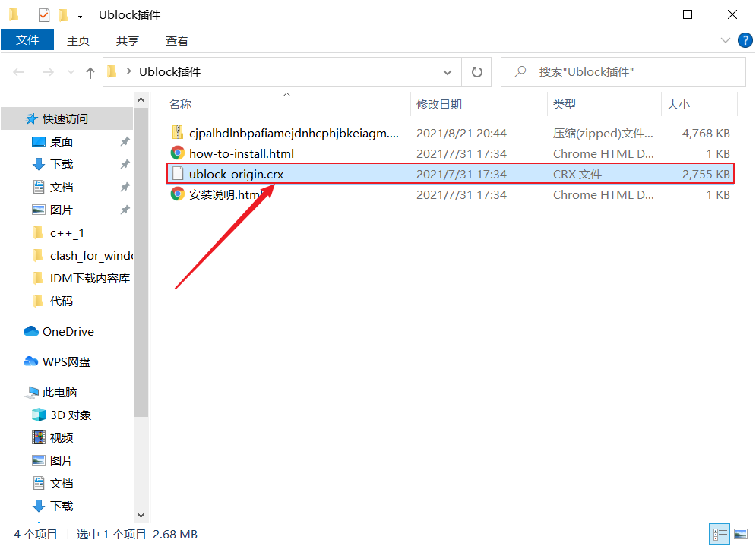This screenshot has height=546, width=756.
Task: Expand the ribbon with the chevron
Action: 725,40
